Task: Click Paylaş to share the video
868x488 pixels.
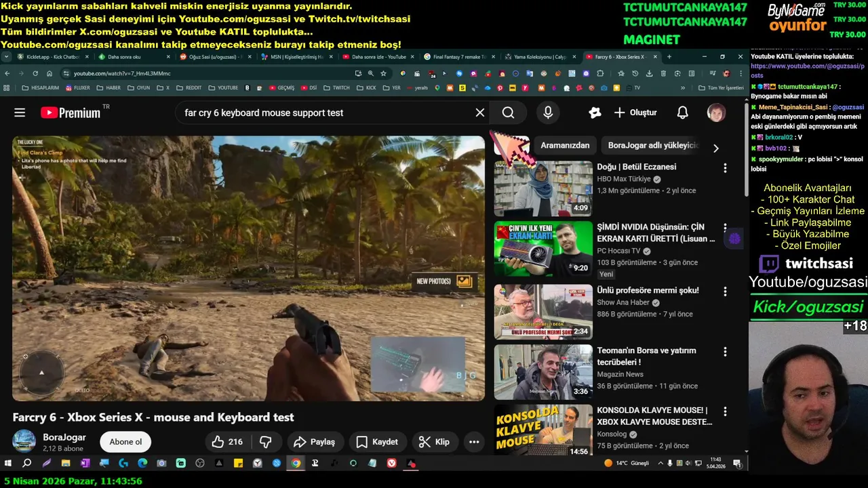Action: (315, 442)
